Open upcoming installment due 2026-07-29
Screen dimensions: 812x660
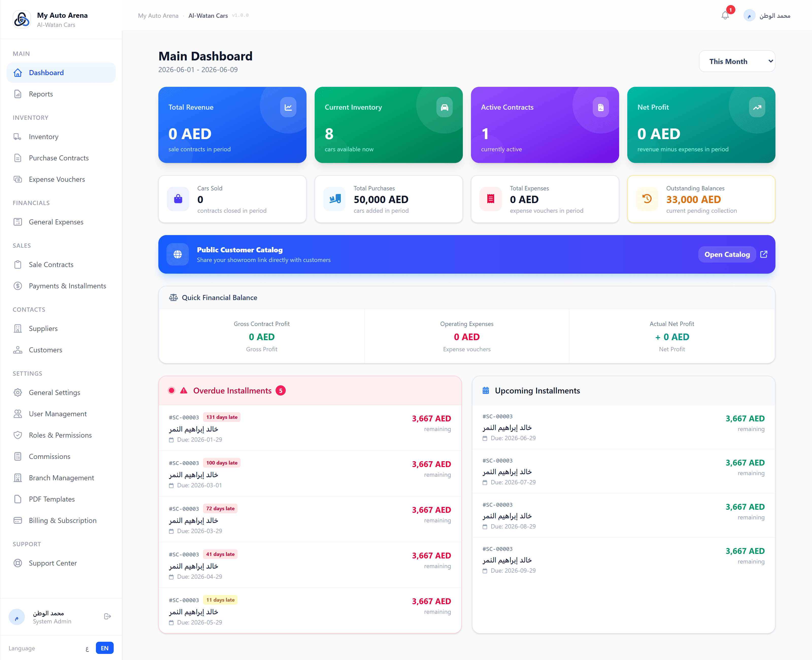pyautogui.click(x=623, y=471)
